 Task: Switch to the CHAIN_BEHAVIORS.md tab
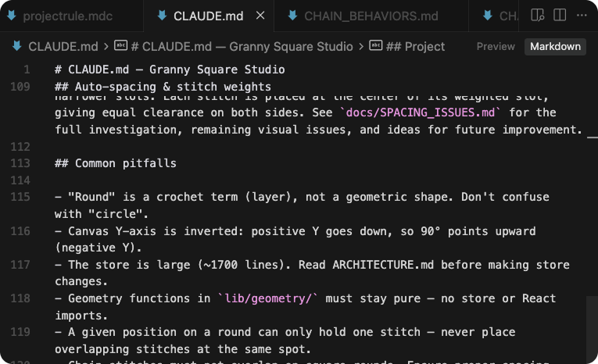371,16
